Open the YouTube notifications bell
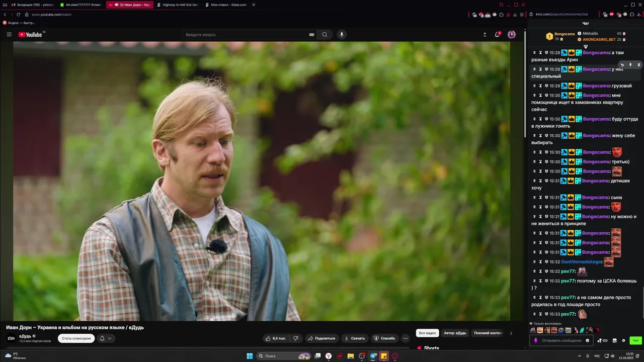Screen dimensions: 644x362 coord(498,34)
